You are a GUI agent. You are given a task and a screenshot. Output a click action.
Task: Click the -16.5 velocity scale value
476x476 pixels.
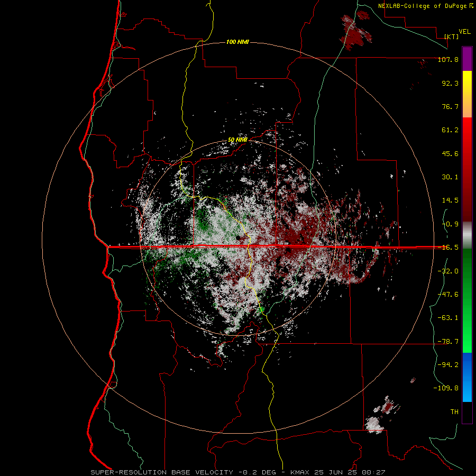click(448, 248)
